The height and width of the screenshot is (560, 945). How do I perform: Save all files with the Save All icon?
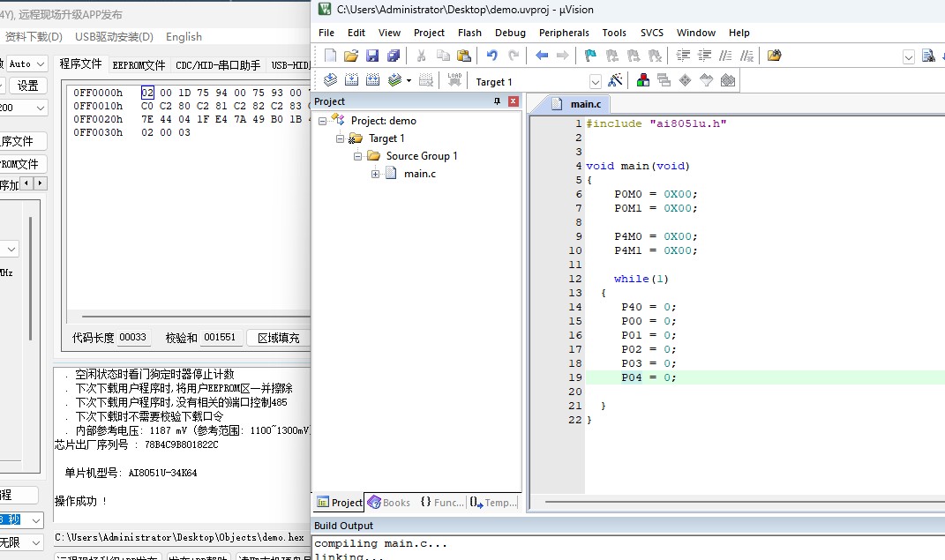[x=394, y=56]
